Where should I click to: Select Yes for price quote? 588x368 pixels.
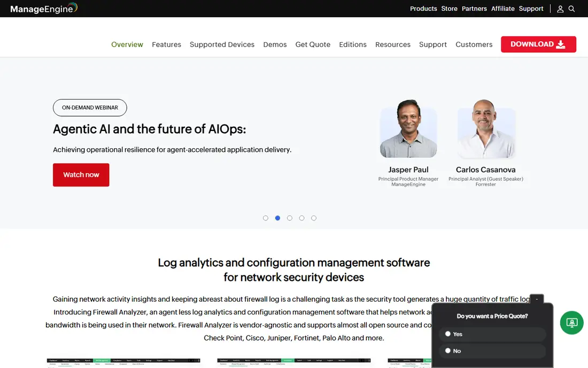tap(492, 334)
